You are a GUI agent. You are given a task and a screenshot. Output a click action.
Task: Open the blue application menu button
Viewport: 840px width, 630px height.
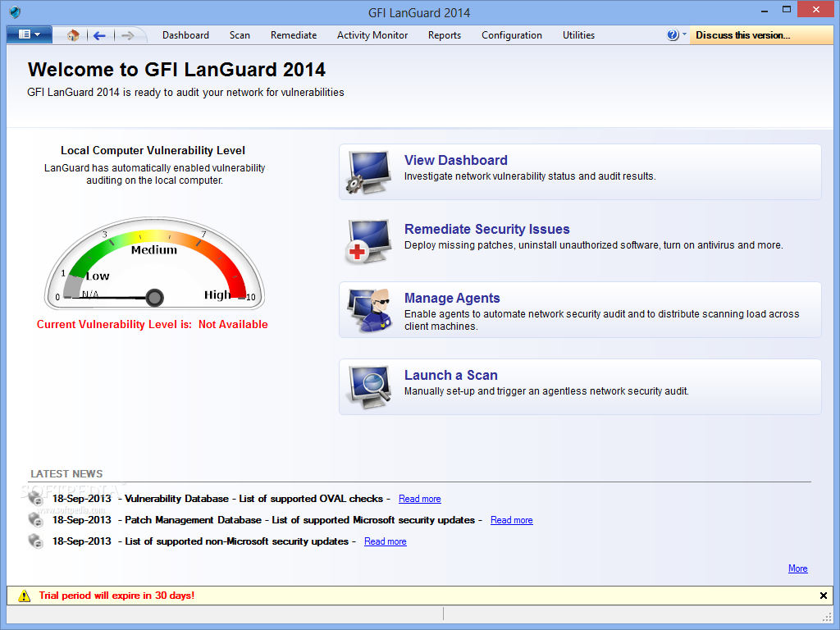pos(30,34)
